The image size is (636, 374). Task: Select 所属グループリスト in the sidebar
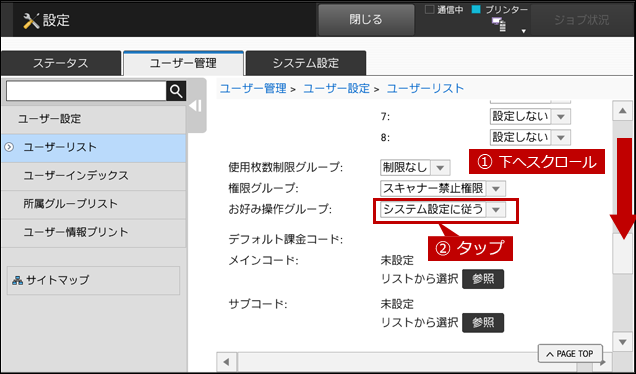[94, 204]
